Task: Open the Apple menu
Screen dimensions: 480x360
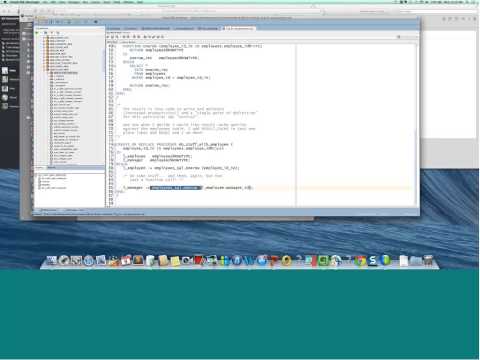Action: 5,2
